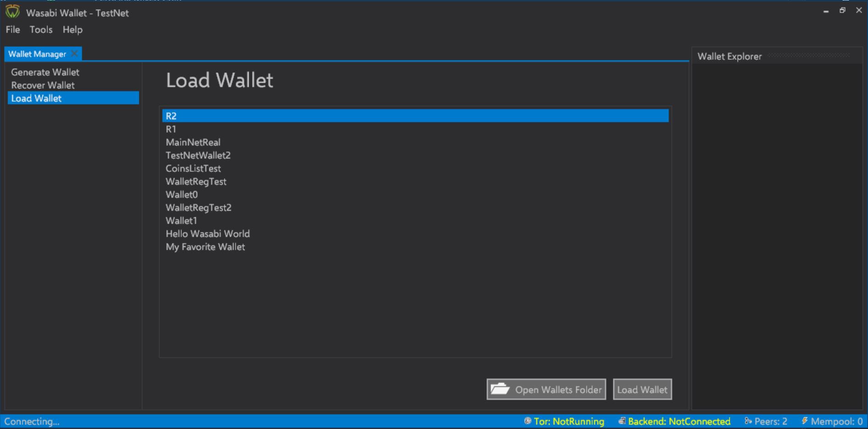Click the Load Wallet button
The width and height of the screenshot is (868, 429).
pos(642,389)
